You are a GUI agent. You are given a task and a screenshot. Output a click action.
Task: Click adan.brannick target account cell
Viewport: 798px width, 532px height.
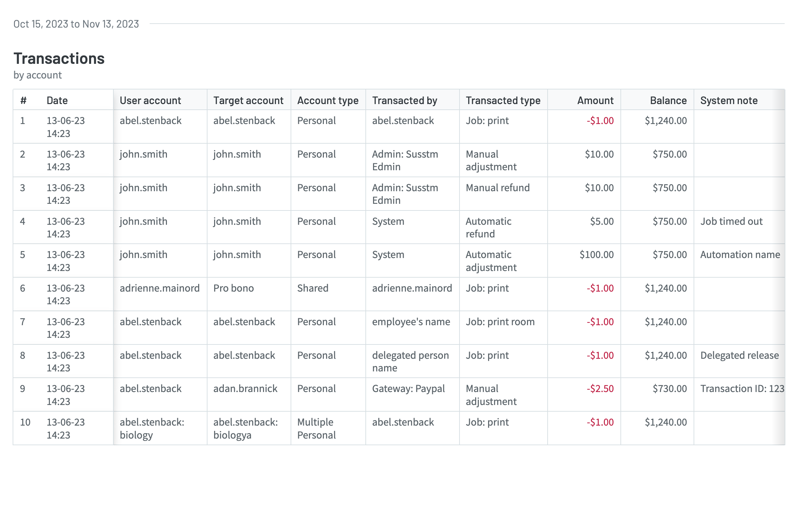coord(245,388)
